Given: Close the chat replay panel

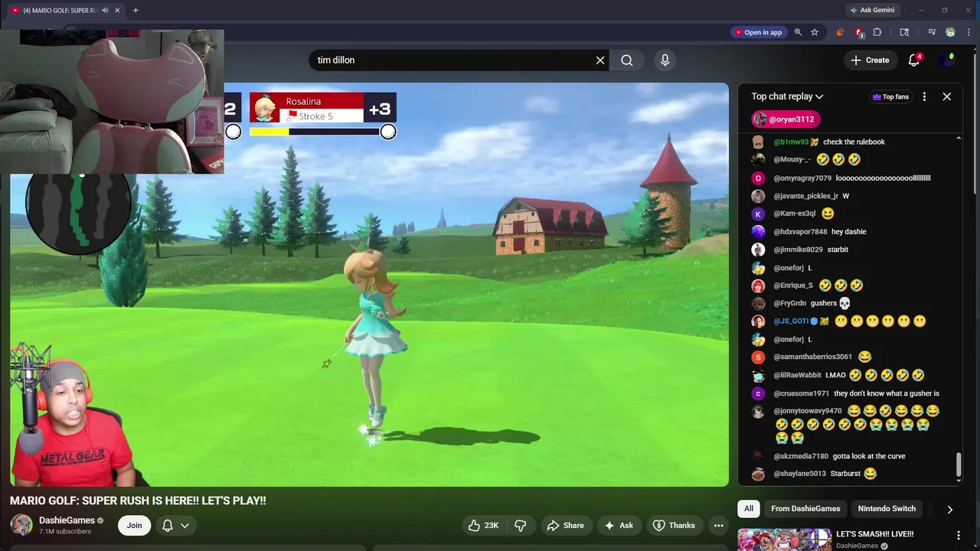Looking at the screenshot, I should pyautogui.click(x=947, y=96).
